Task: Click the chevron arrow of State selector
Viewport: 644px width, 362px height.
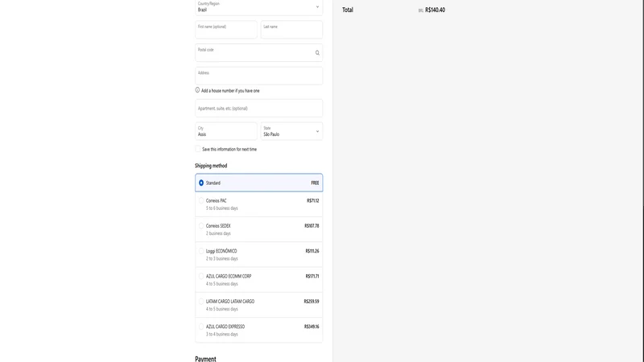Action: click(317, 131)
